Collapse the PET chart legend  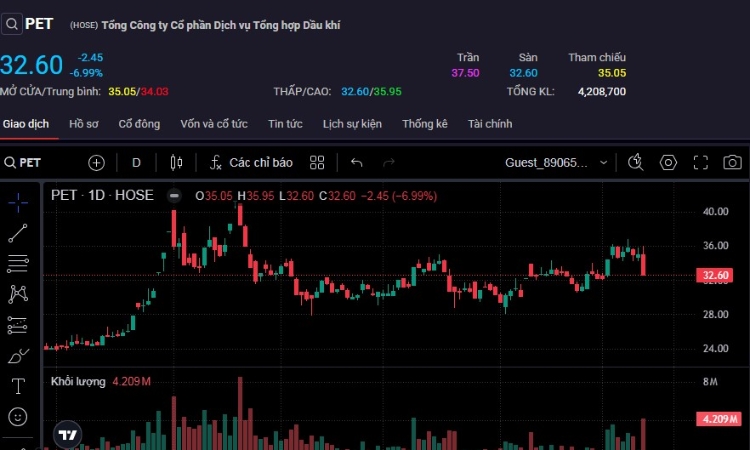(174, 196)
